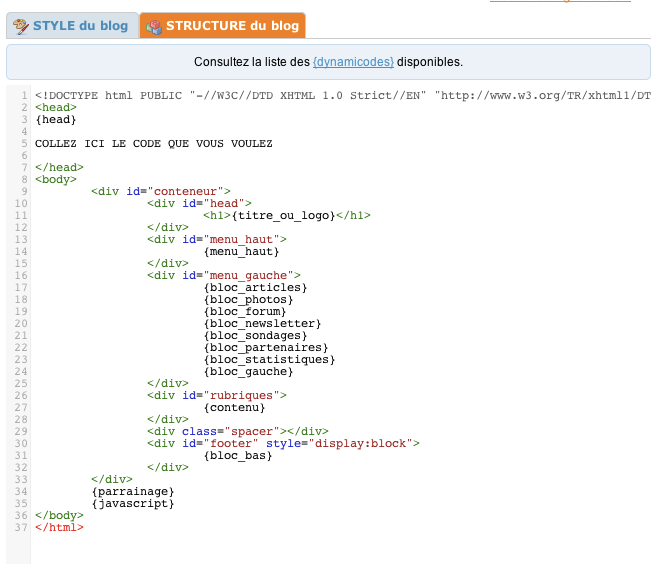Click the {bloc_articles} entry in the code

255,288
